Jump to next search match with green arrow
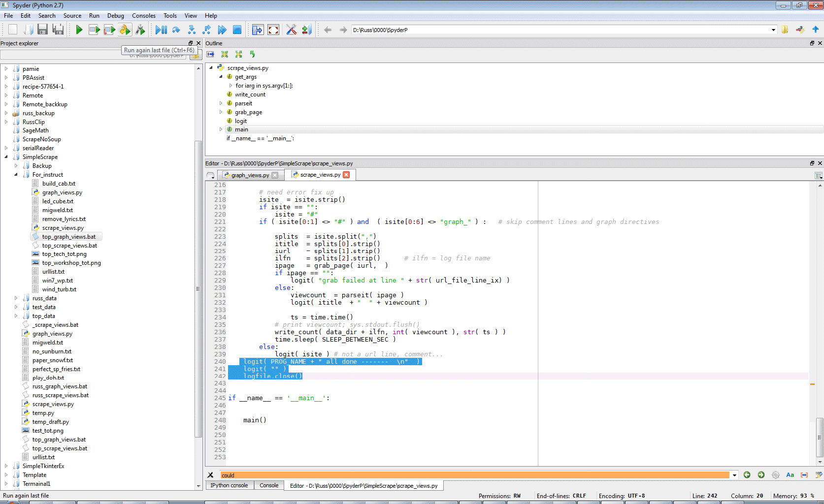Viewport: 824px width, 504px height. click(x=761, y=475)
